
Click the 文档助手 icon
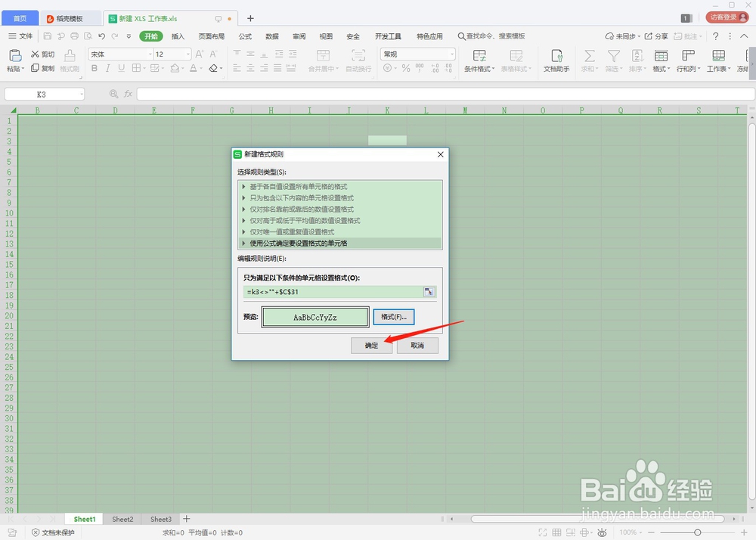pos(557,55)
